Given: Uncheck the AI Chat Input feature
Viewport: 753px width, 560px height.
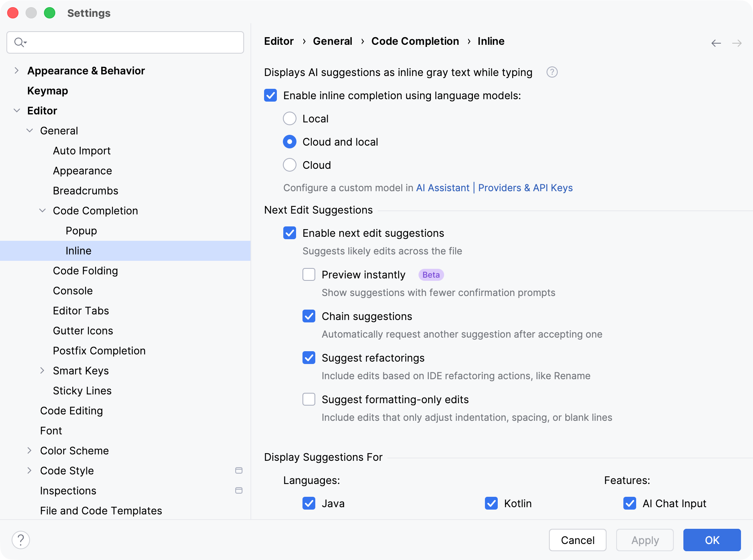Looking at the screenshot, I should point(630,503).
